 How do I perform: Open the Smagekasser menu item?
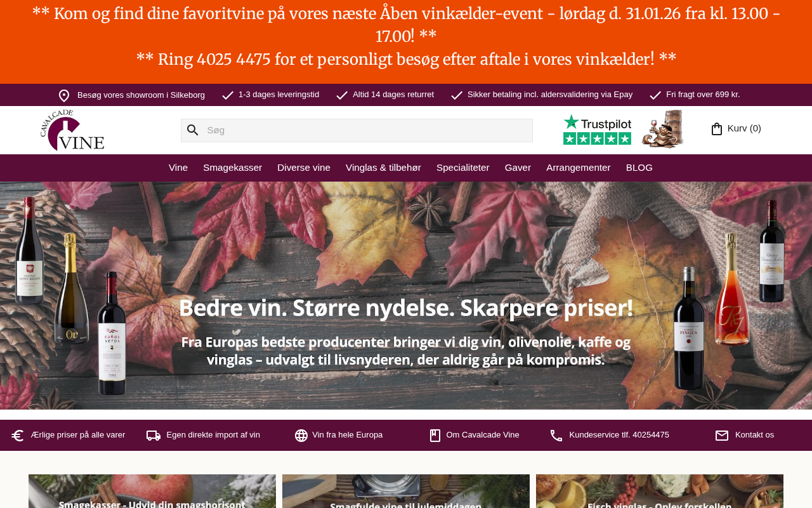pyautogui.click(x=232, y=168)
